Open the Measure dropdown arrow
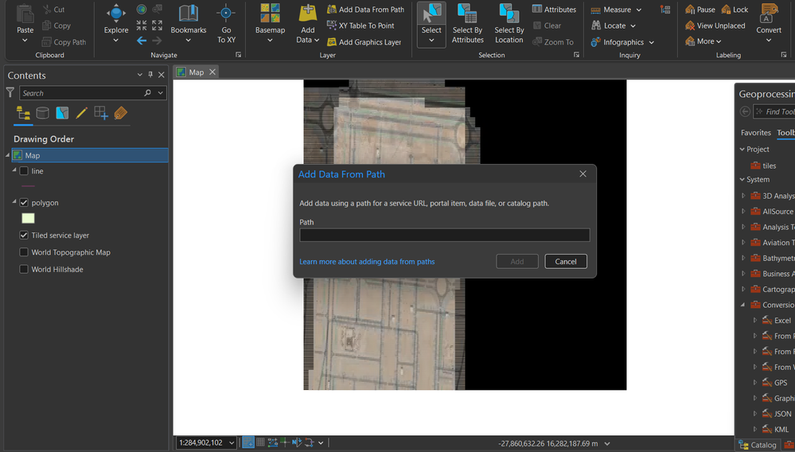 (639, 10)
